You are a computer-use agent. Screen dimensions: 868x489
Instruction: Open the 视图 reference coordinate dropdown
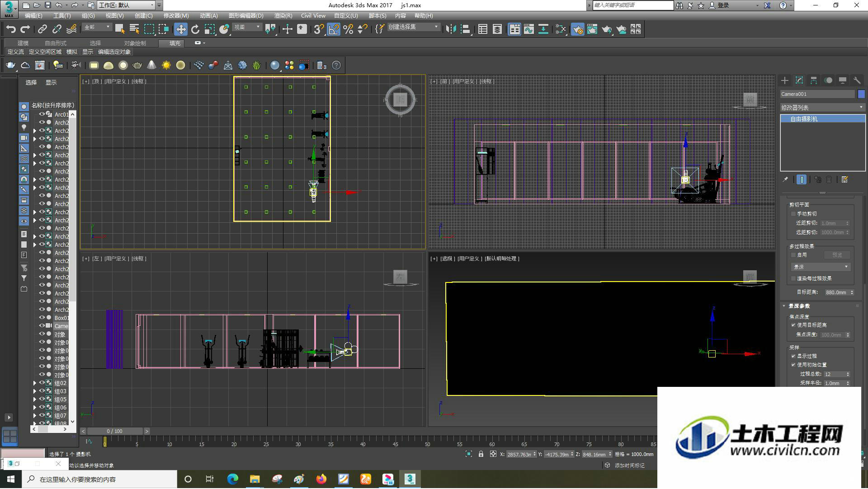pos(247,28)
